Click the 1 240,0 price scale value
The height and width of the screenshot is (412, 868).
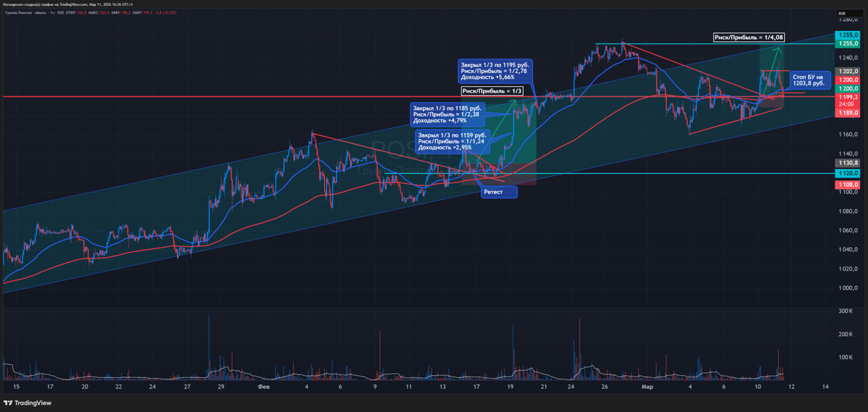tap(848, 57)
